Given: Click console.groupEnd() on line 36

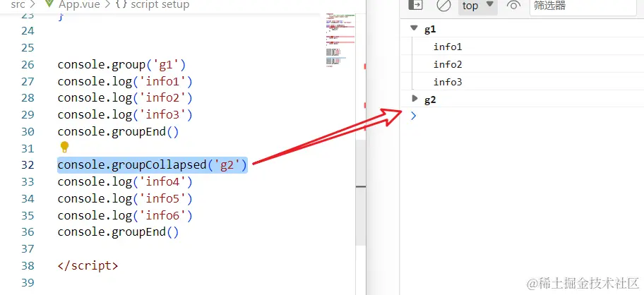Looking at the screenshot, I should tap(119, 232).
